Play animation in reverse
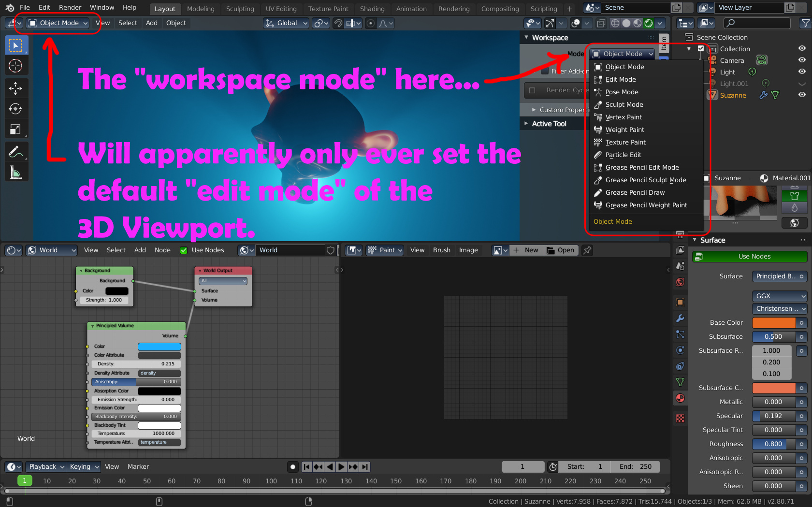The width and height of the screenshot is (812, 507). [x=330, y=467]
